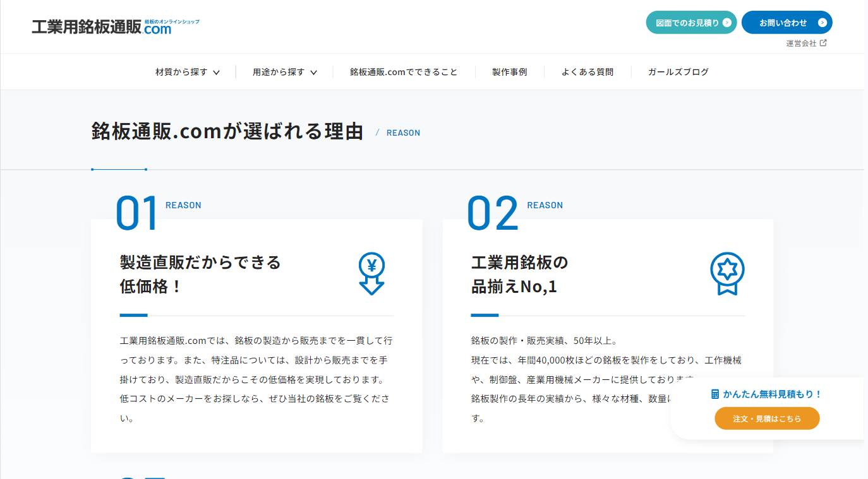Click the external link icon beside 運営会社
The image size is (868, 479).
823,43
